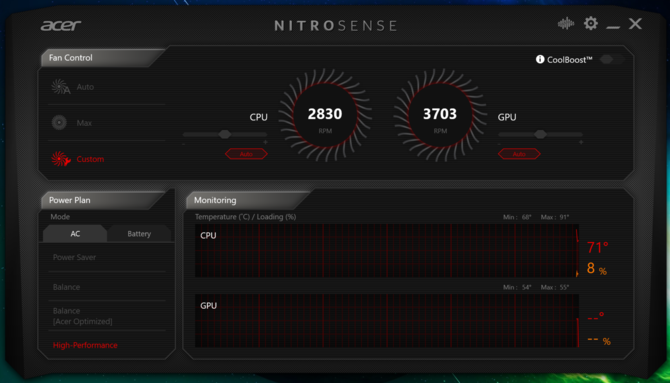The width and height of the screenshot is (670, 383).
Task: Click the Acer logo
Action: click(61, 26)
